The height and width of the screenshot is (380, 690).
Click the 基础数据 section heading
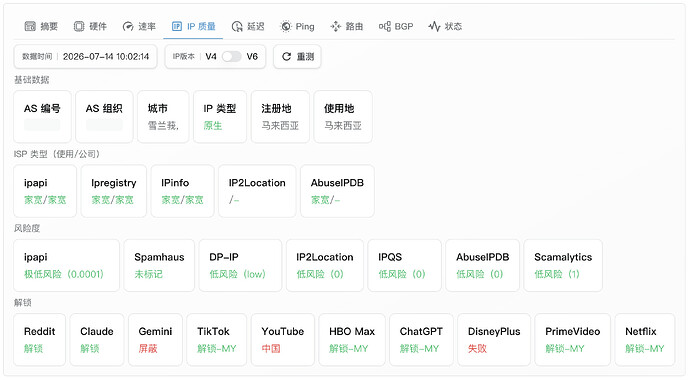pos(32,80)
